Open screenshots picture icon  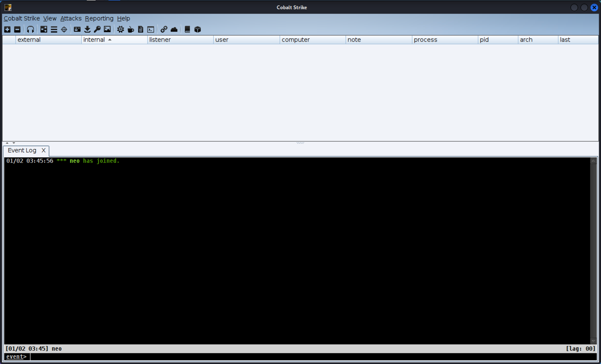107,29
